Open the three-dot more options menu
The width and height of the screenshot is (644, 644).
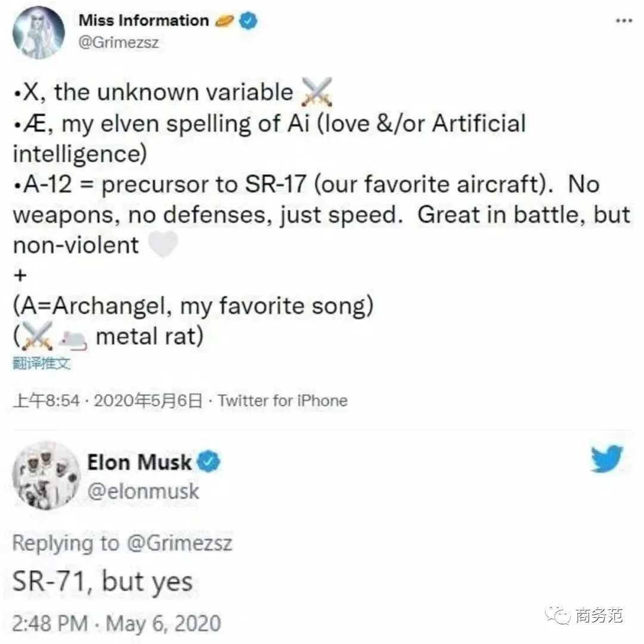(623, 21)
